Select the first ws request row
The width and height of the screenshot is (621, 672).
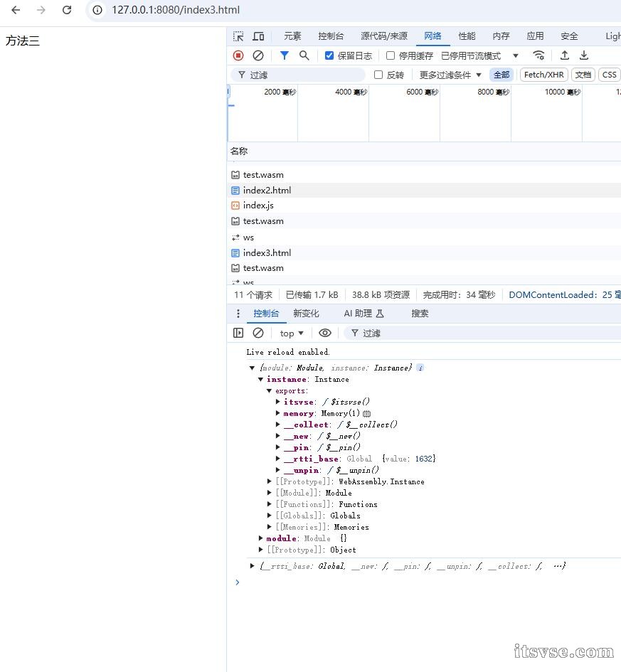pyautogui.click(x=423, y=237)
